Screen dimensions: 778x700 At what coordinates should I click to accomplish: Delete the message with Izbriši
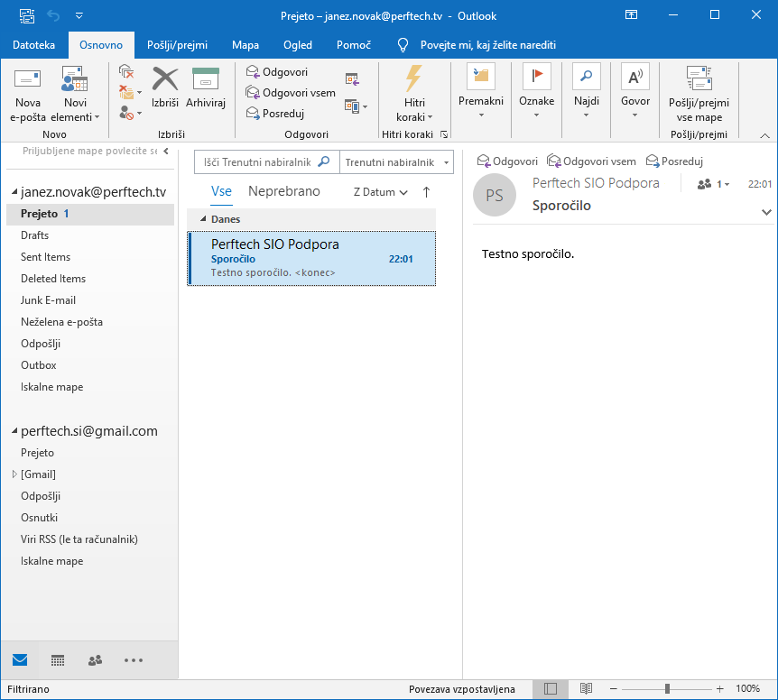tap(165, 87)
